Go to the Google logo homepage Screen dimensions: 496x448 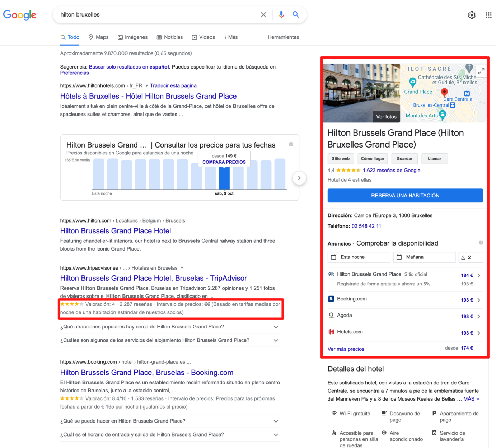point(20,15)
